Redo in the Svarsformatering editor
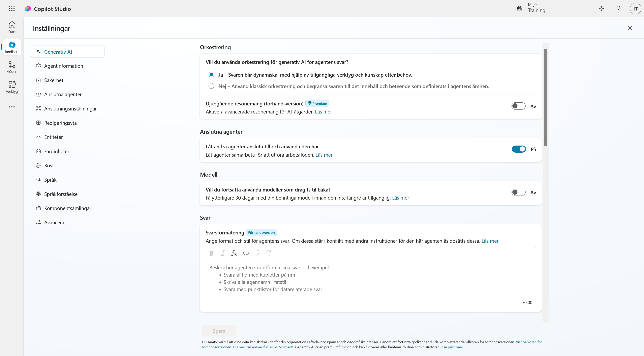The height and width of the screenshot is (356, 644). point(268,253)
